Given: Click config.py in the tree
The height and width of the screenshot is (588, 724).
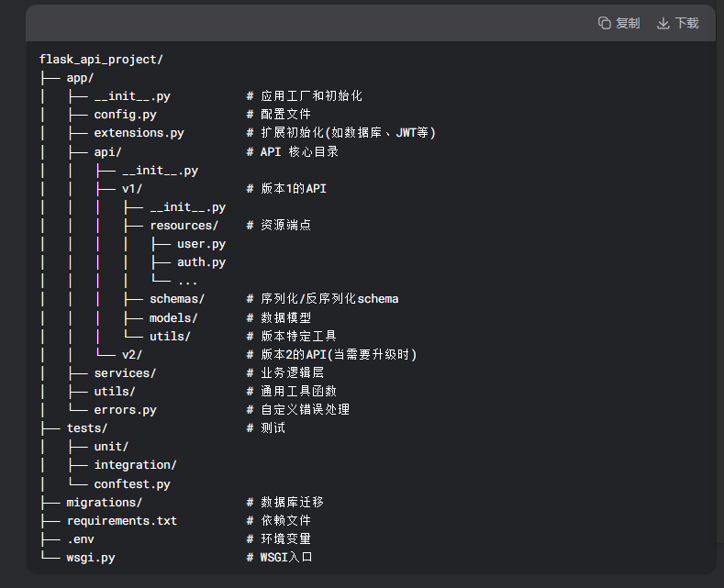Looking at the screenshot, I should click(x=125, y=115).
